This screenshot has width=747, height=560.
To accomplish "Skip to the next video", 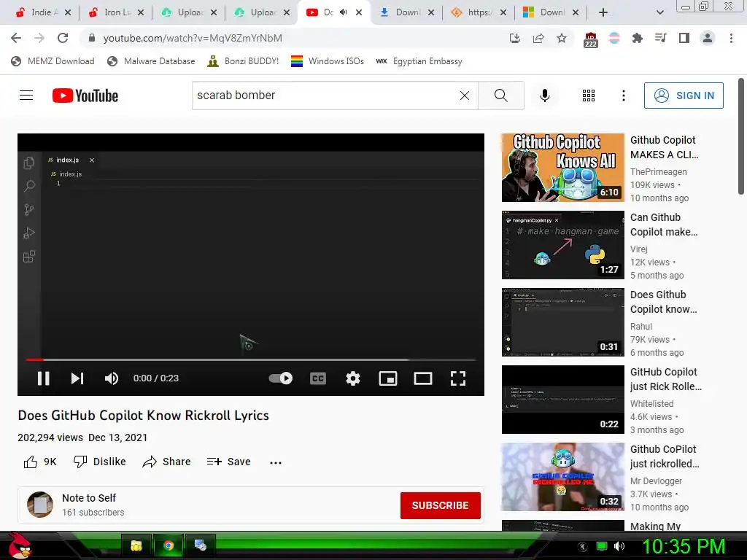I will click(x=77, y=378).
